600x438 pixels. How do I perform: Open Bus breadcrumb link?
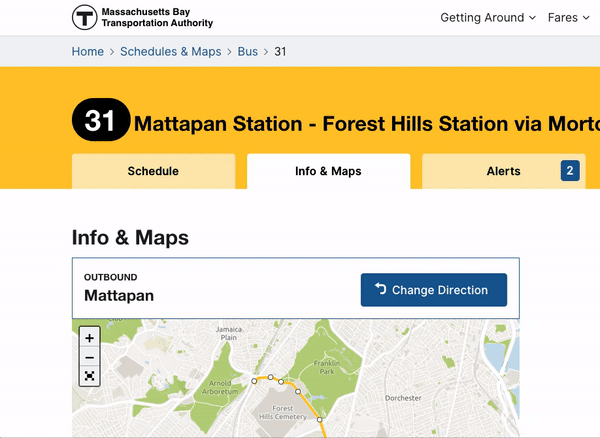coord(248,51)
